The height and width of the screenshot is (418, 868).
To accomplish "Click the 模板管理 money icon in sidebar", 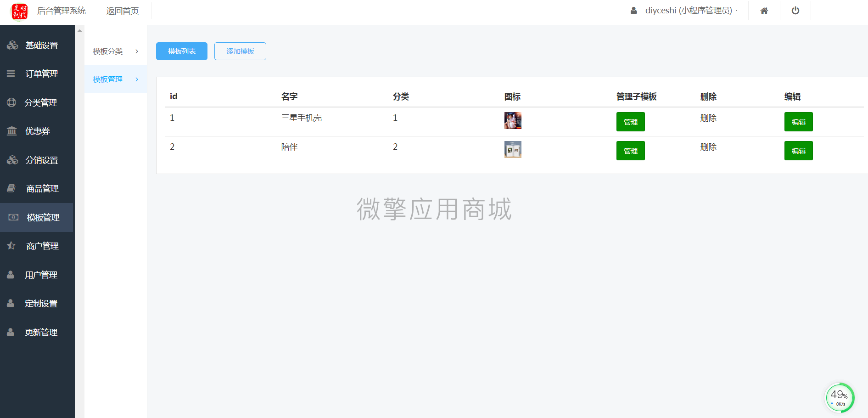I will [x=13, y=217].
